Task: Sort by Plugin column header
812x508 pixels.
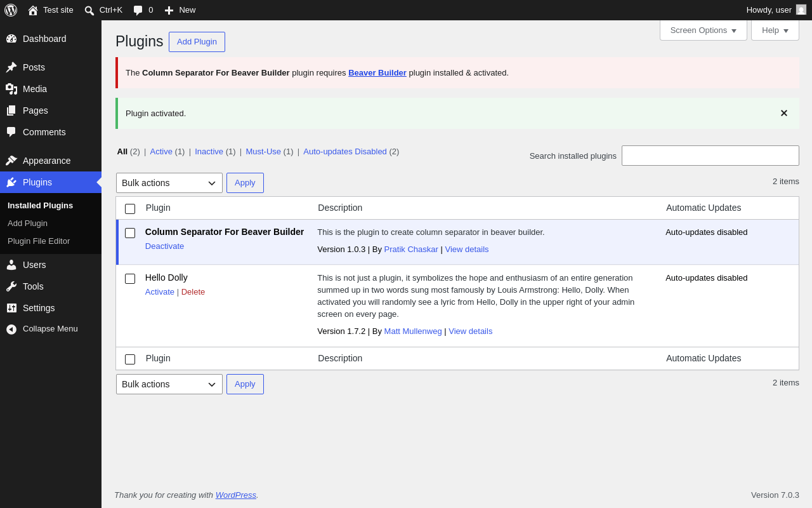Action: click(x=158, y=208)
